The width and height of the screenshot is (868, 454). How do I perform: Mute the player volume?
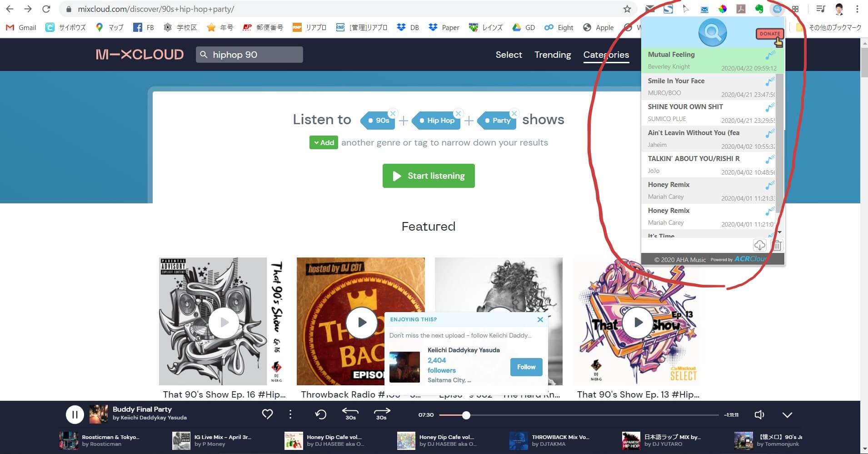pos(759,414)
